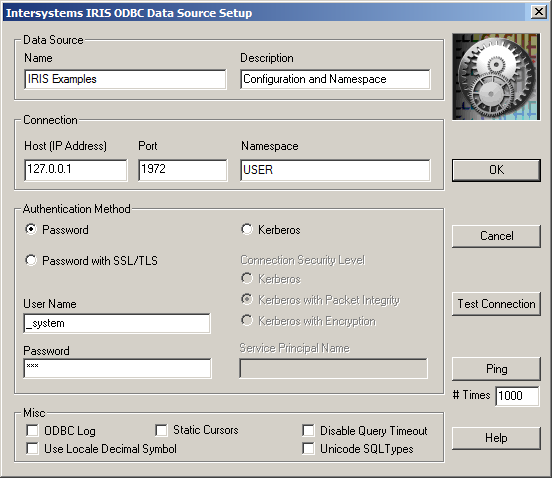Select the Password authentication radio button
Image resolution: width=552 pixels, height=478 pixels.
coord(31,229)
